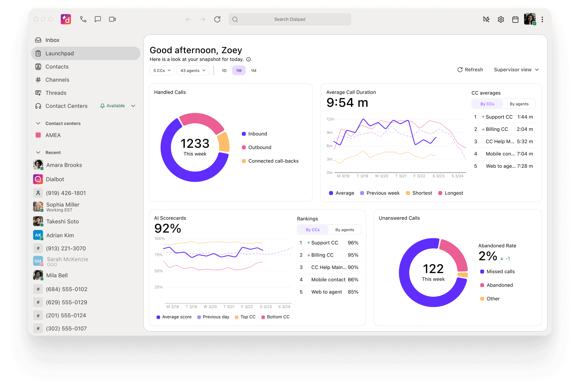Open the AMEA contact center
This screenshot has height=392, width=580.
pos(85,135)
